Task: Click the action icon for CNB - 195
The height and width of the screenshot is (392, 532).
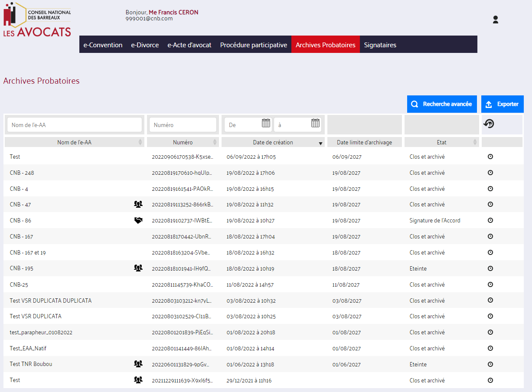Action: 490,268
